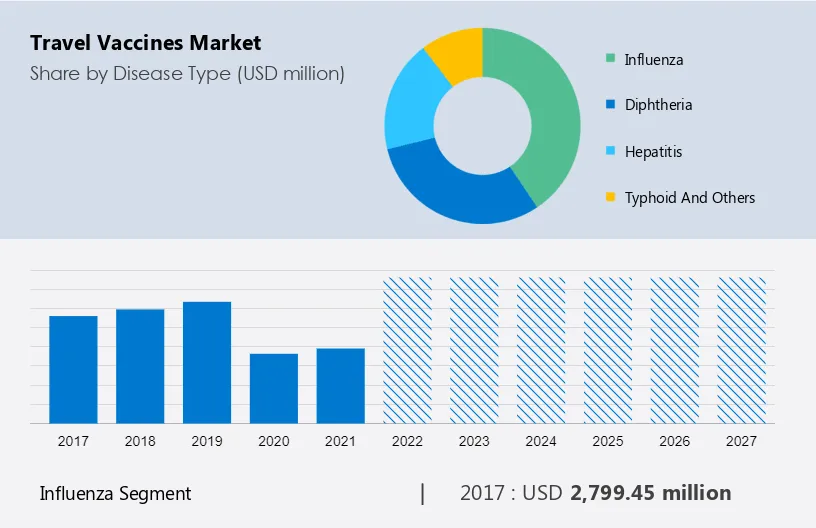
Task: Click the solid bar for 2019
Action: (x=207, y=363)
